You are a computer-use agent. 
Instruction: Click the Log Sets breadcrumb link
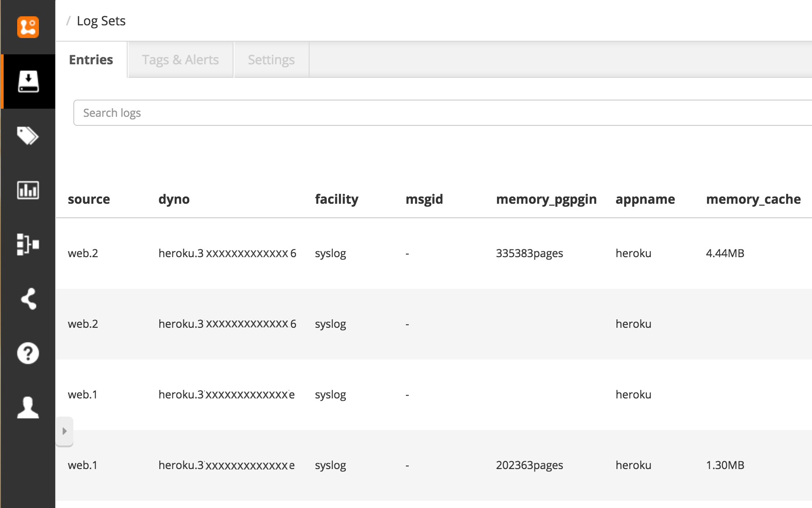click(x=101, y=21)
